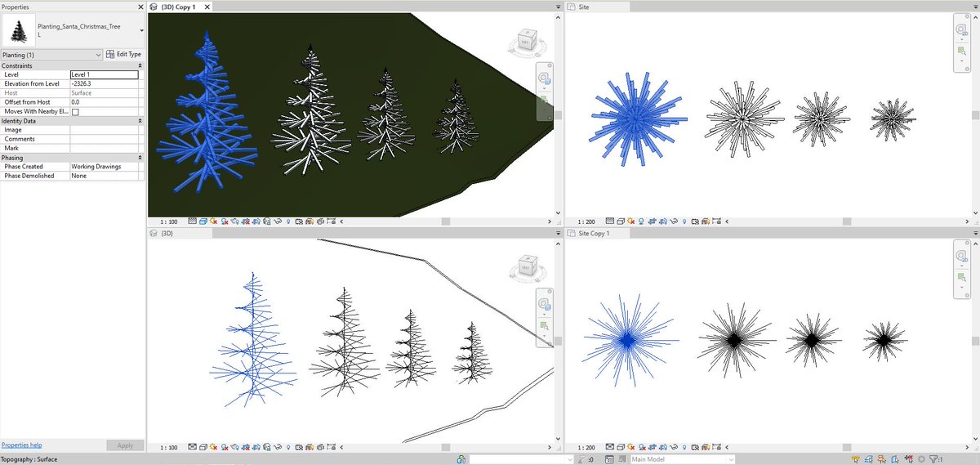Expand zoom options arrow in Site navigation bar

coord(960,63)
